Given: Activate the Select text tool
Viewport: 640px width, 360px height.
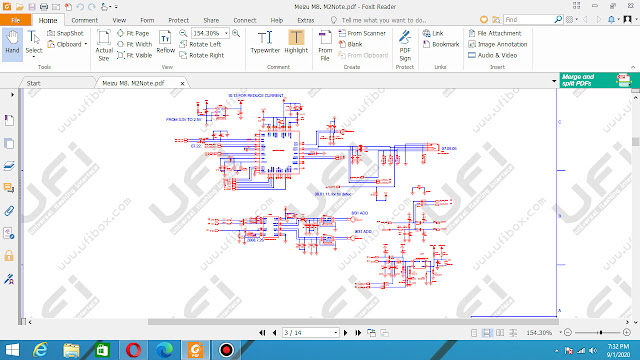Looking at the screenshot, I should 34,44.
